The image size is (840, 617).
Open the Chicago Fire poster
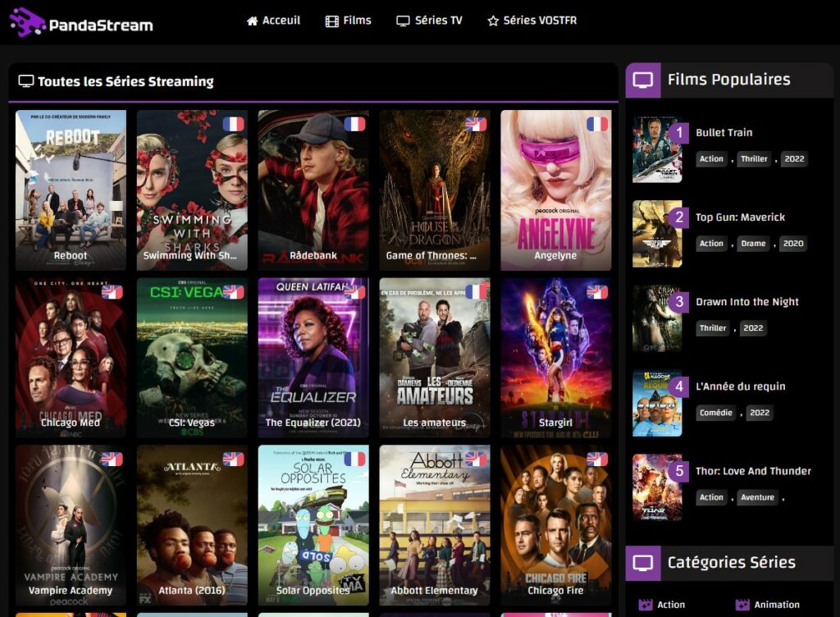coord(556,525)
